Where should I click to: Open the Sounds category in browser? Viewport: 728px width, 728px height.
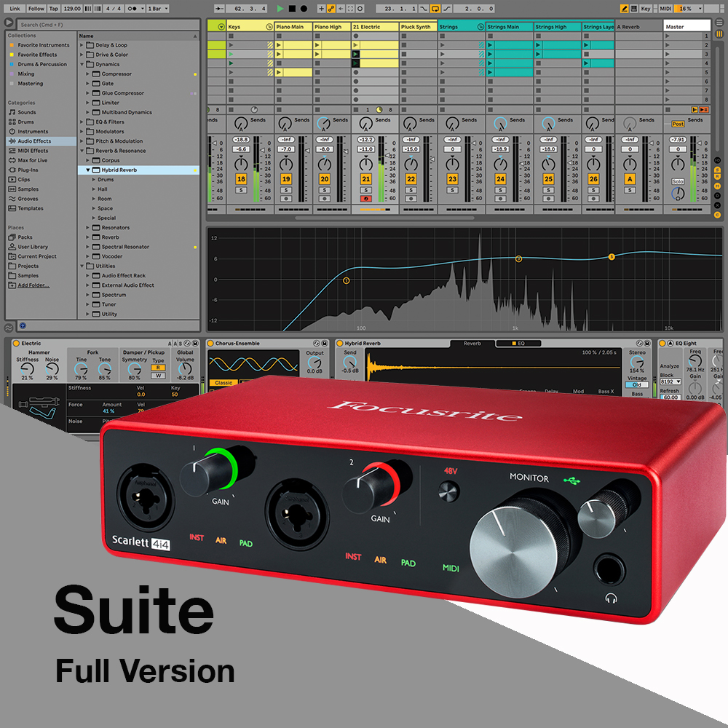(x=23, y=112)
